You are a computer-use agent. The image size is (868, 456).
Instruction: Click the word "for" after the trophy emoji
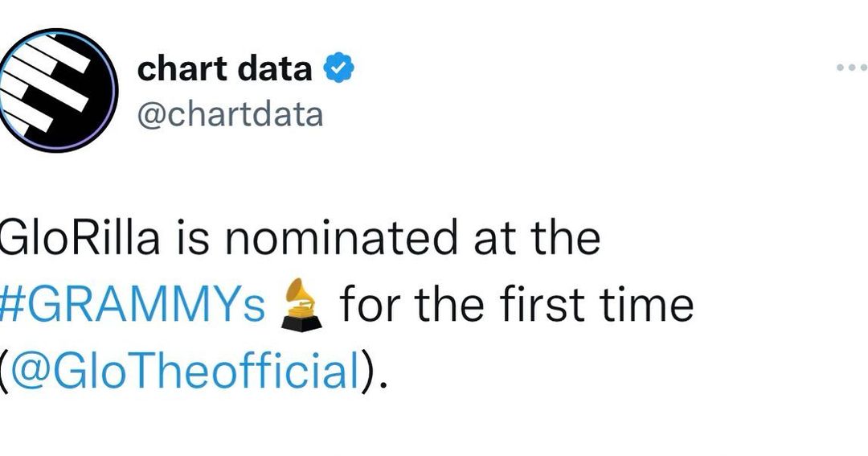point(366,306)
